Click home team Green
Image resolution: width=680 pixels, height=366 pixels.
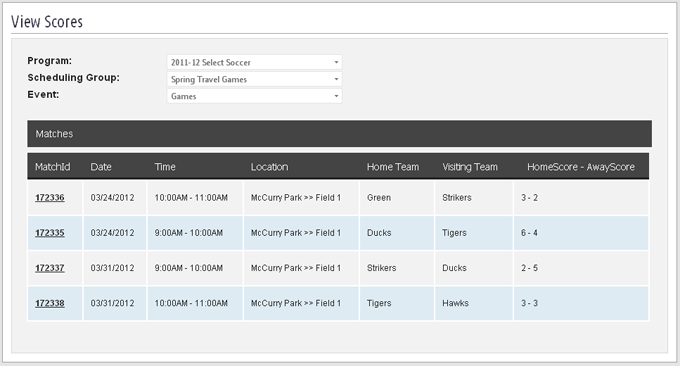click(x=379, y=198)
